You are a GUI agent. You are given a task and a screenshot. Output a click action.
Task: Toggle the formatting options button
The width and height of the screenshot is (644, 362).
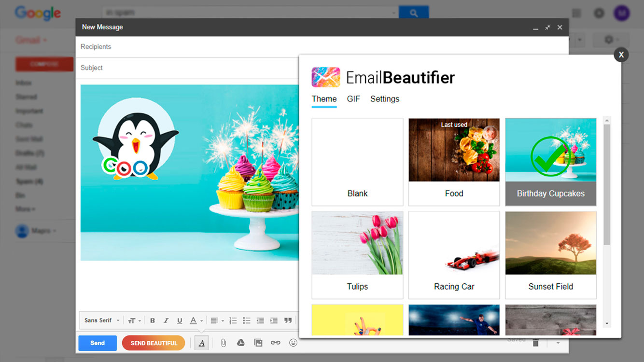coord(202,343)
